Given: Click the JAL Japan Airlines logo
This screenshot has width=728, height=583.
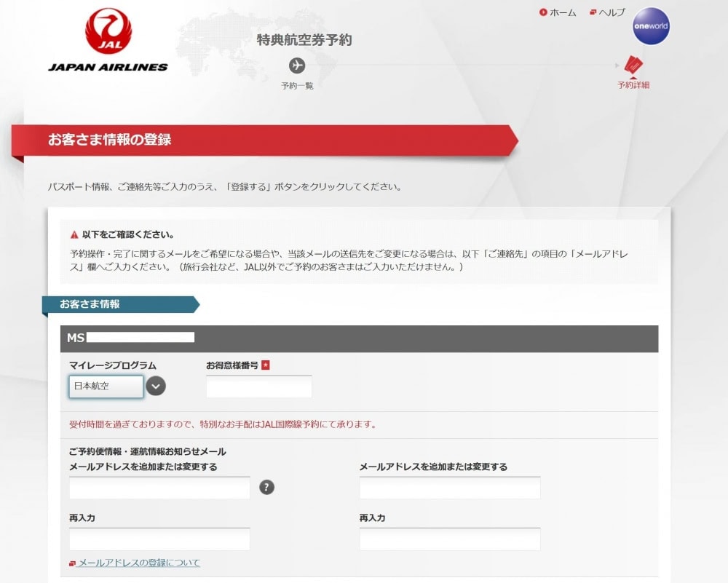Looking at the screenshot, I should [x=108, y=40].
